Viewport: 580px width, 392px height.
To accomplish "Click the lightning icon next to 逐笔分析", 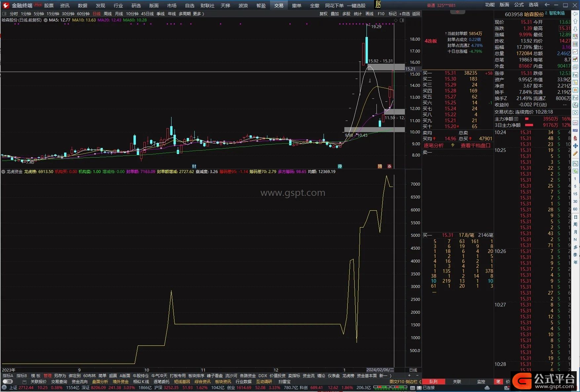I will [453, 145].
